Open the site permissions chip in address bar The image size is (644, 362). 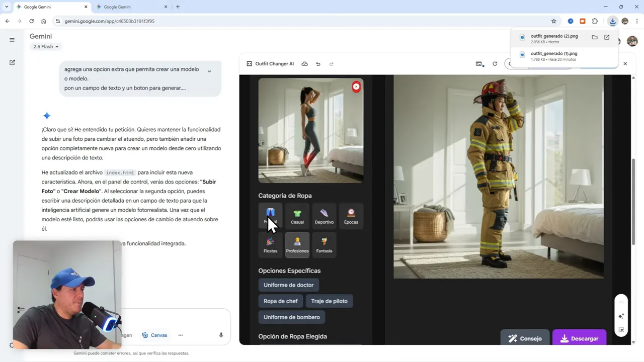pyautogui.click(x=58, y=21)
